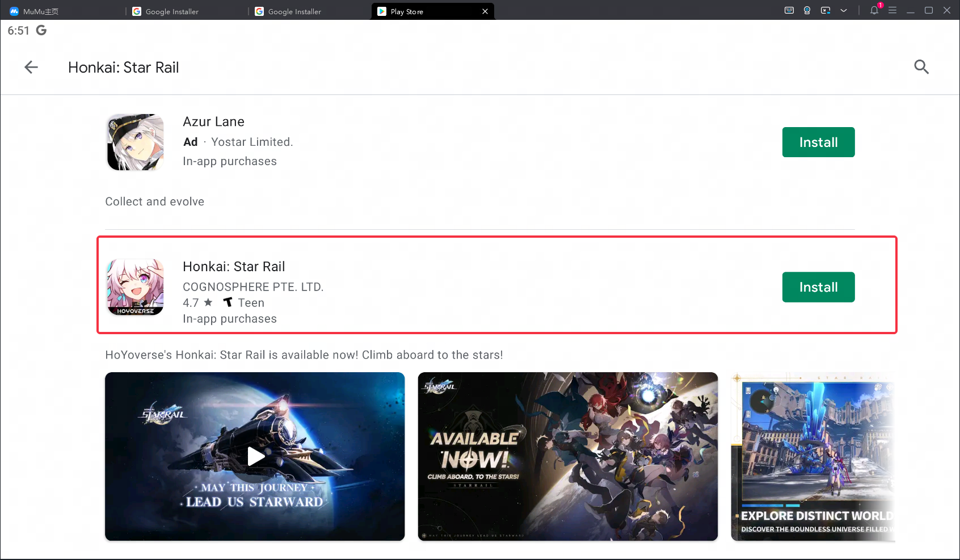Close the Play Store tab
Viewport: 960px width, 560px height.
pyautogui.click(x=485, y=11)
